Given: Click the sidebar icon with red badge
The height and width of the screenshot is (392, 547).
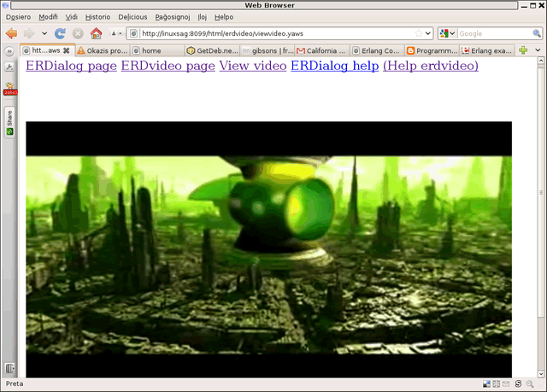Looking at the screenshot, I should (x=9, y=89).
